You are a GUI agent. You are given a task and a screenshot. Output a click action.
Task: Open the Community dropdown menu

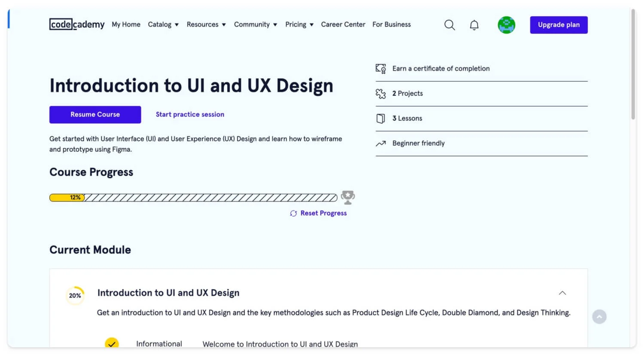click(255, 24)
